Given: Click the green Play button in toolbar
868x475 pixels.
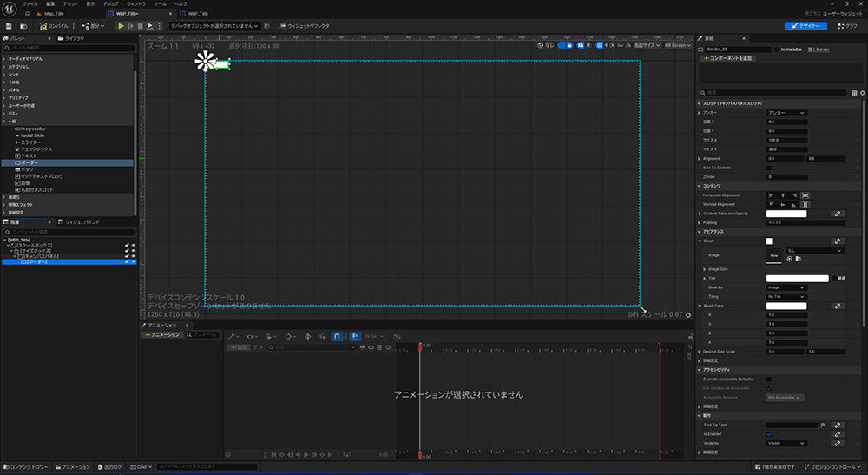Looking at the screenshot, I should pos(121,26).
